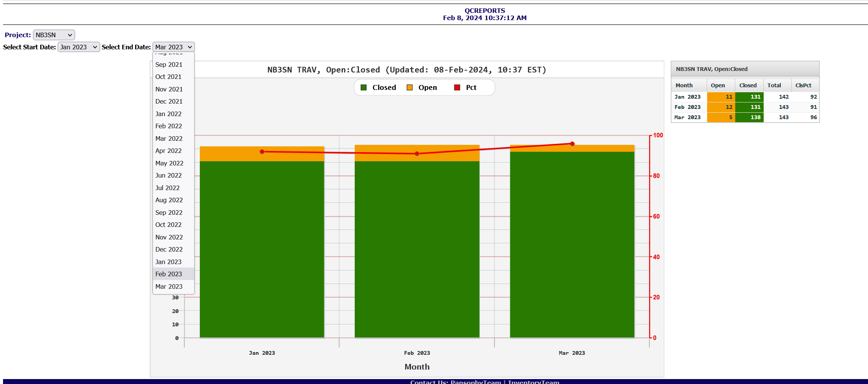Toggle the Closed series legend item
This screenshot has width=868, height=384.
click(x=384, y=88)
